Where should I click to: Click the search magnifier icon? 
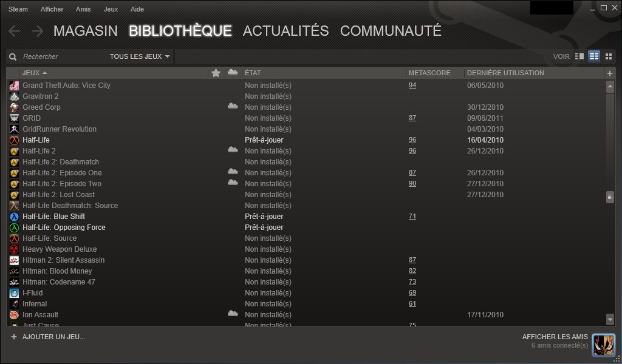(x=13, y=56)
